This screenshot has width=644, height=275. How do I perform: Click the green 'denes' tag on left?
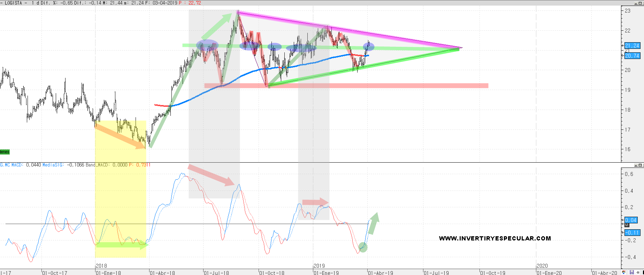[5, 152]
